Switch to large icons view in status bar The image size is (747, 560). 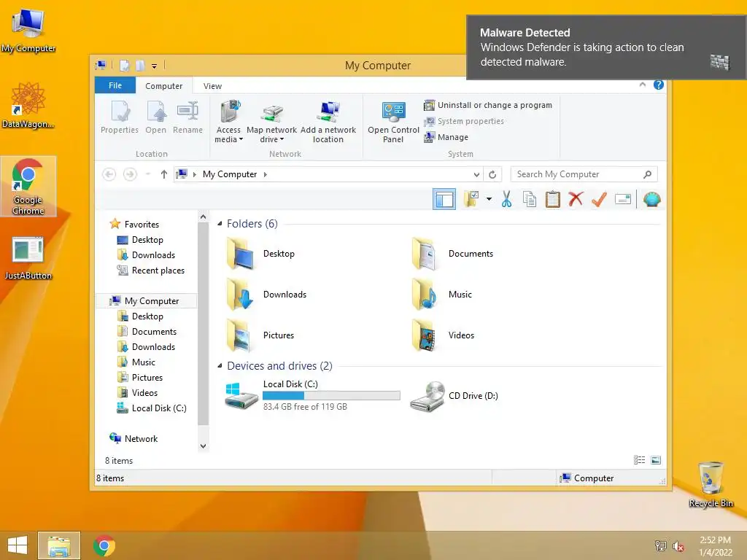pos(656,459)
